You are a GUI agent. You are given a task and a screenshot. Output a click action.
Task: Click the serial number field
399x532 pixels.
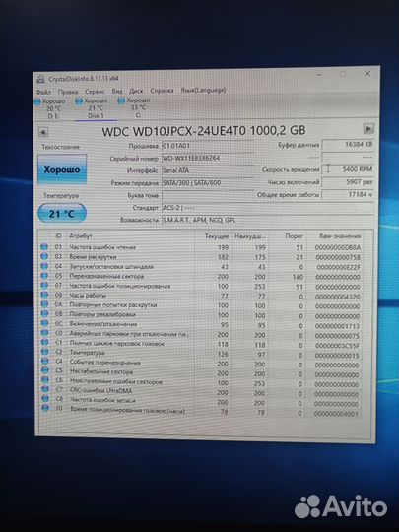point(208,158)
